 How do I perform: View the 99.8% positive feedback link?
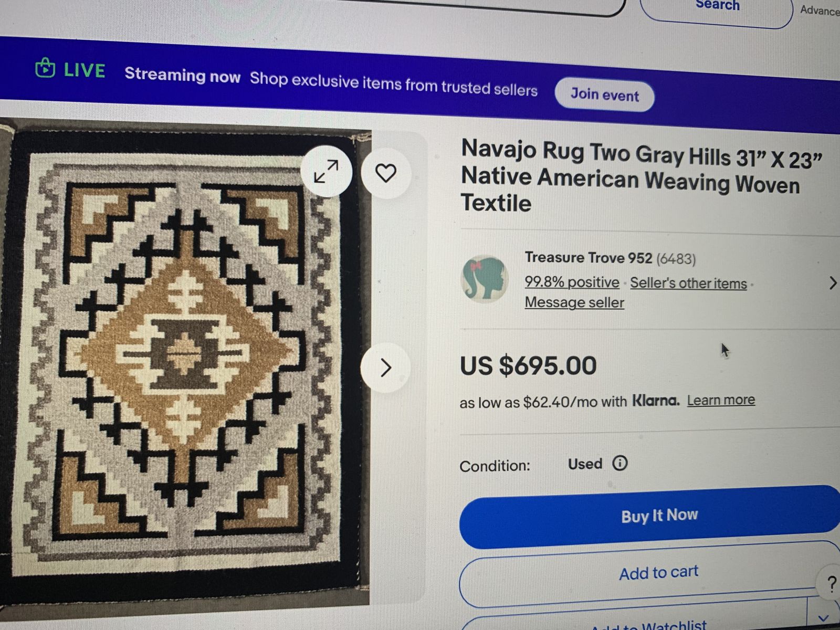coord(572,282)
